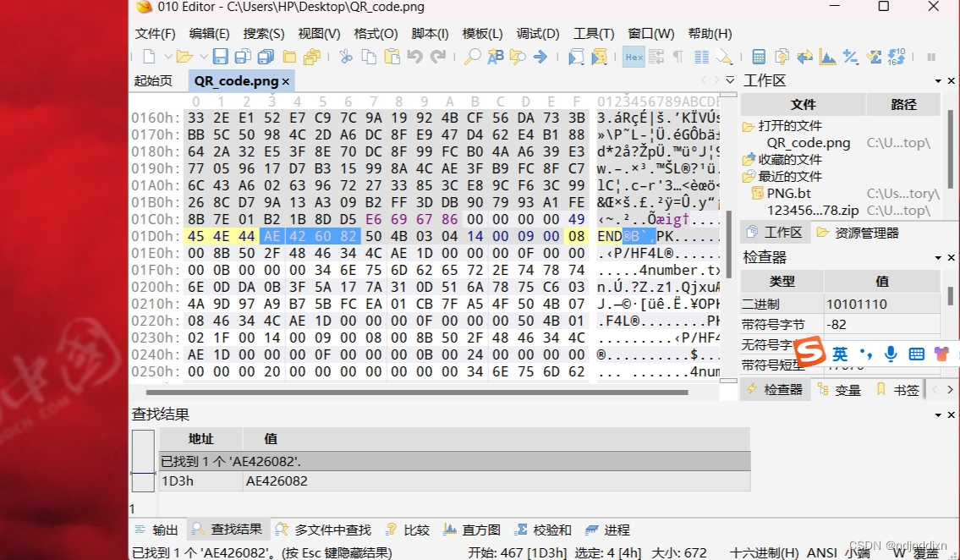Viewport: 960px width, 560px height.
Task: Open the file tabs list dropdown arrow
Action: [730, 80]
